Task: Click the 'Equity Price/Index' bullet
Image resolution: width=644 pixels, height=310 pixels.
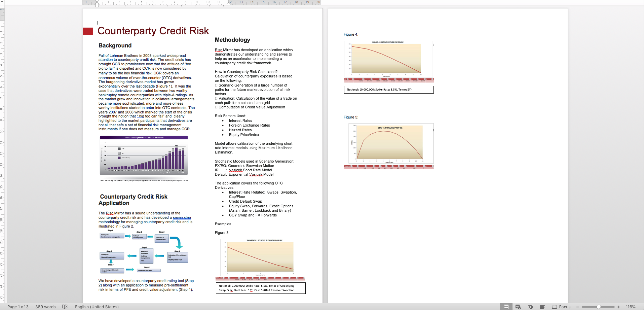Action: coord(244,135)
